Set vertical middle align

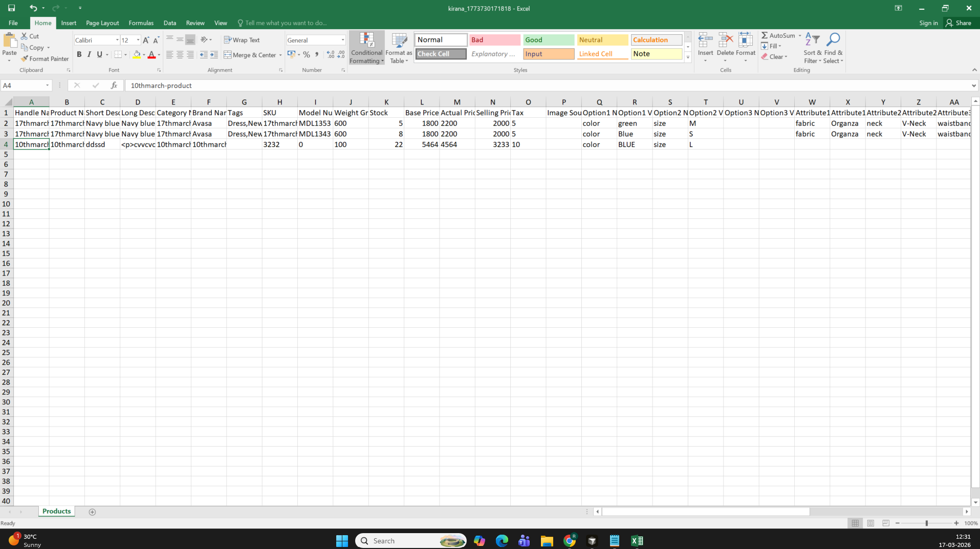click(180, 39)
